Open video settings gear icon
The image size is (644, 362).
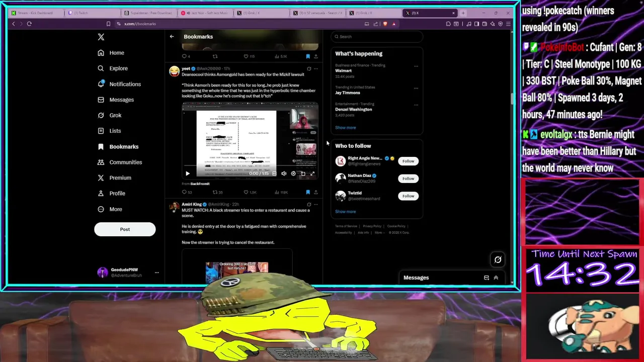point(293,173)
